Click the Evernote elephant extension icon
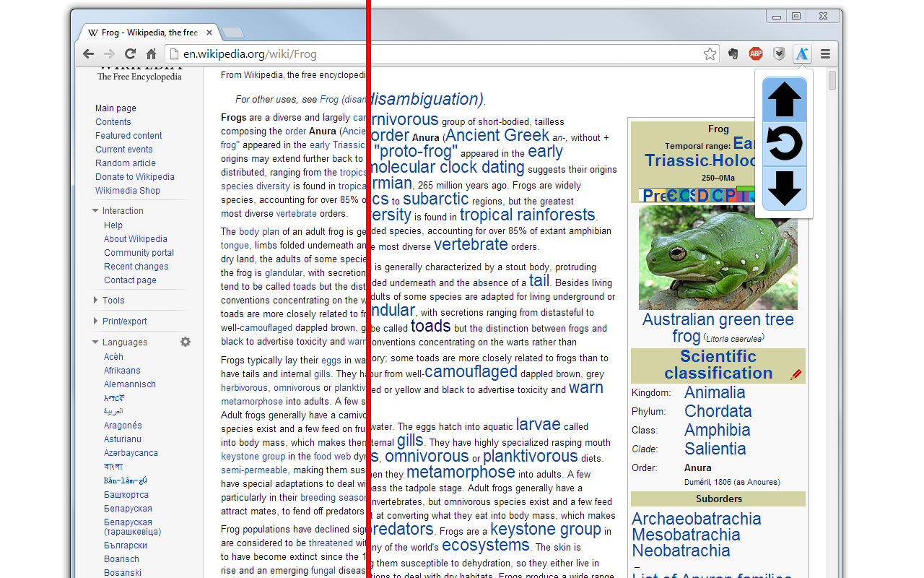This screenshot has width=924, height=578. pos(733,53)
